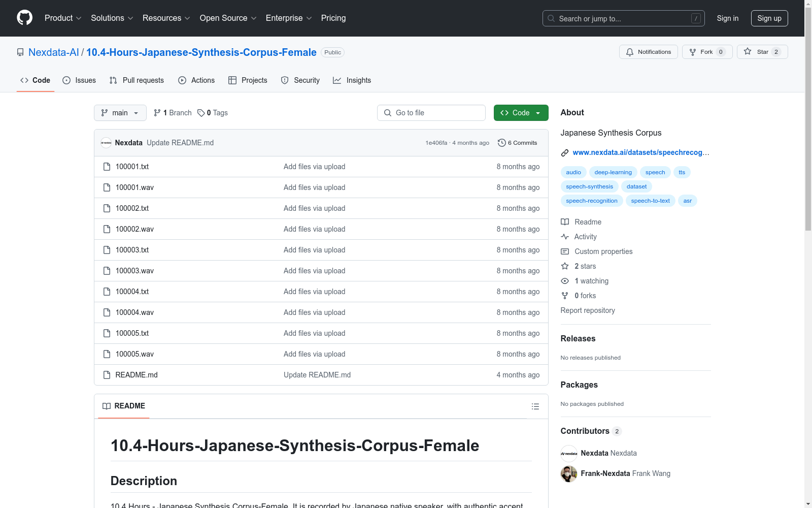Click the 100001.wav file icon
This screenshot has width=812, height=508.
107,187
